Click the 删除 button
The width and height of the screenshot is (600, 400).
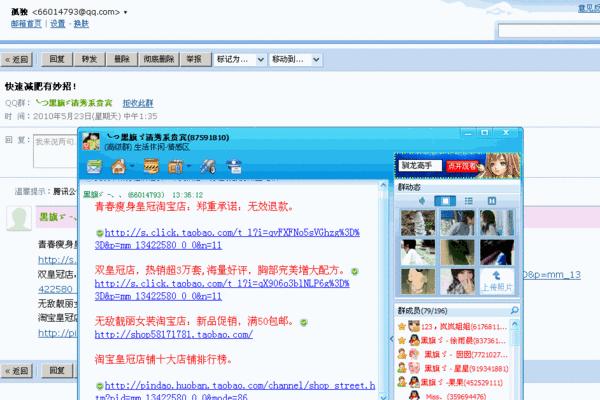[122, 59]
